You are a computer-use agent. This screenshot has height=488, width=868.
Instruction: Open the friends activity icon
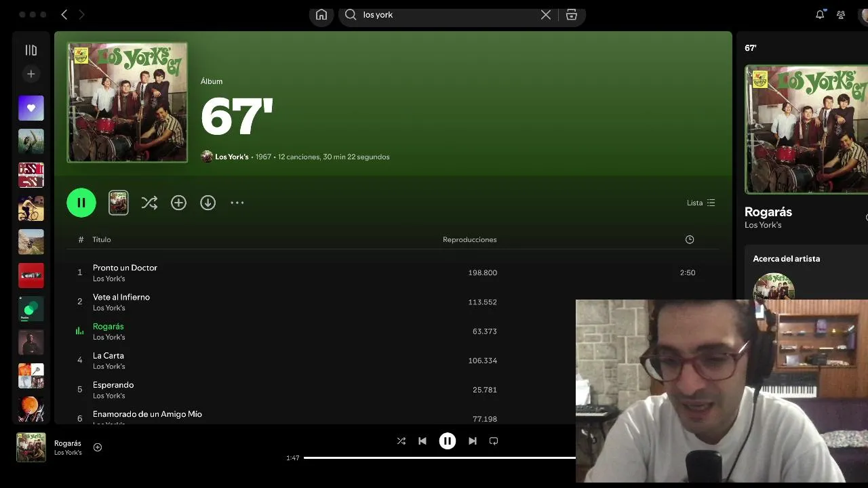click(841, 14)
